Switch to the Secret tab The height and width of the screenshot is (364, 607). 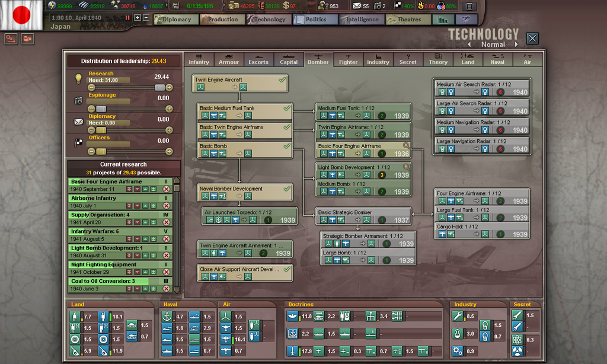click(x=408, y=60)
